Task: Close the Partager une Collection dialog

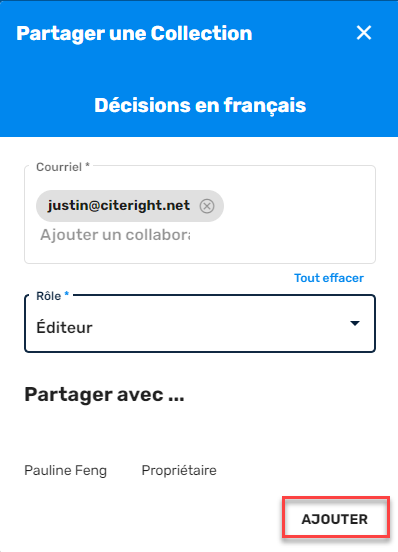Action: [364, 33]
